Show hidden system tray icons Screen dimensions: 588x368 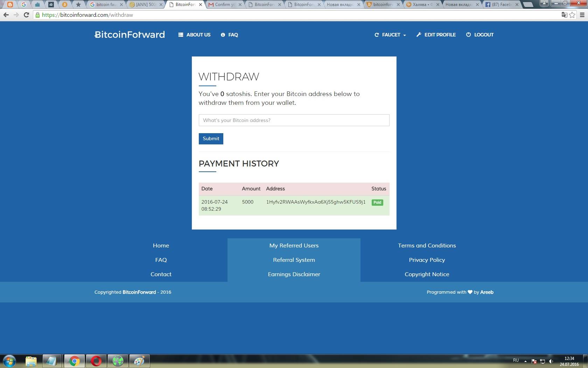pyautogui.click(x=525, y=361)
